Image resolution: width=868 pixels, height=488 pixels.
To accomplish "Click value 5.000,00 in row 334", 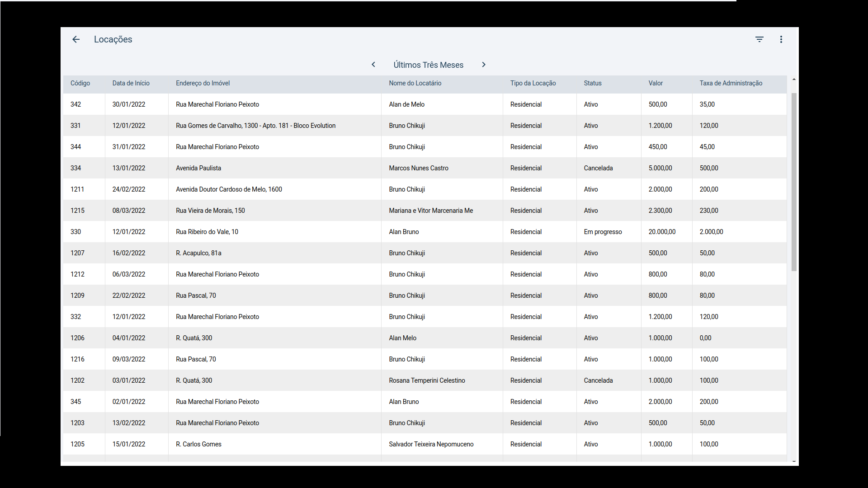I will [660, 168].
